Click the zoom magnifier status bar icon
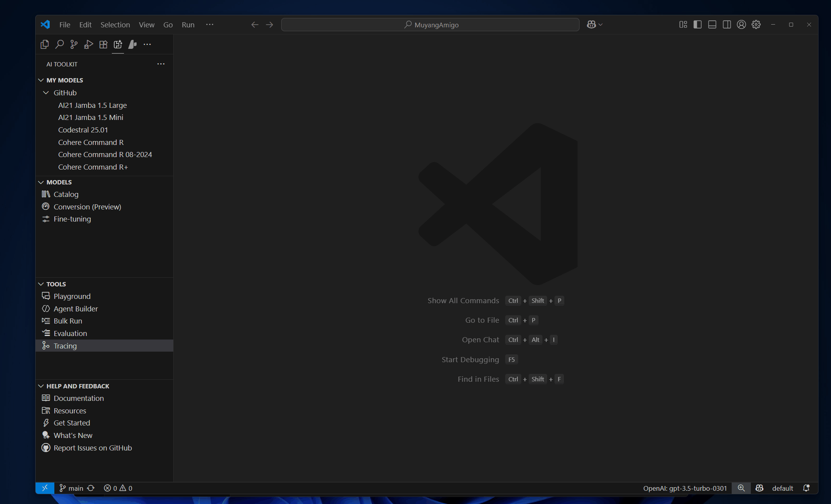The image size is (831, 504). click(741, 488)
